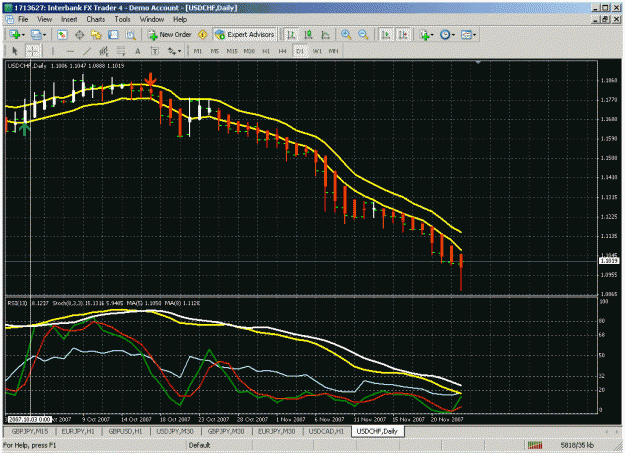Expand the Profiles dropdown arrow
625x453 pixels.
point(45,35)
